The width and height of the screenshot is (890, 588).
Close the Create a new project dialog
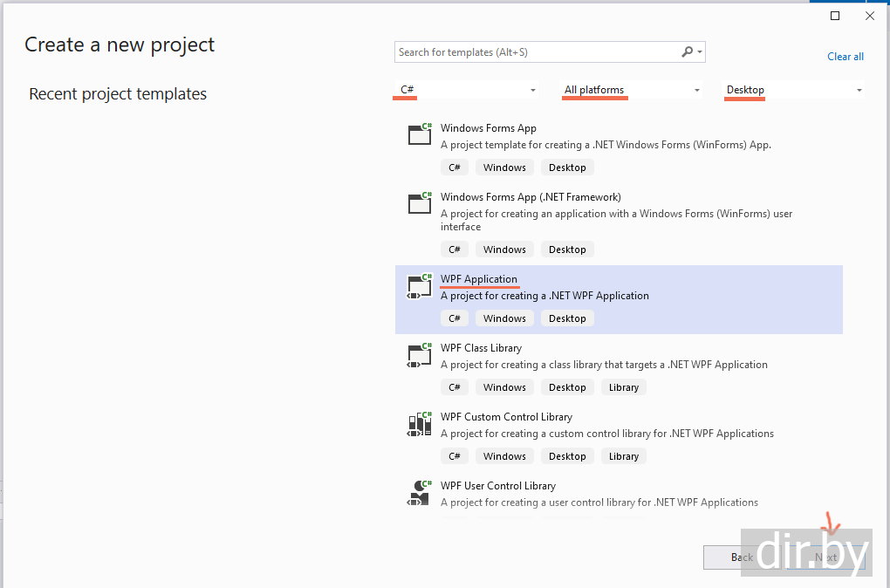click(x=870, y=16)
